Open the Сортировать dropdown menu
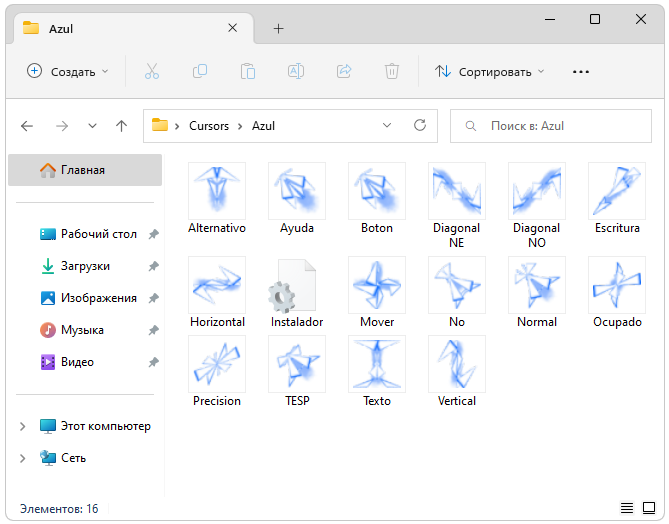Image resolution: width=669 pixels, height=524 pixels. click(490, 71)
